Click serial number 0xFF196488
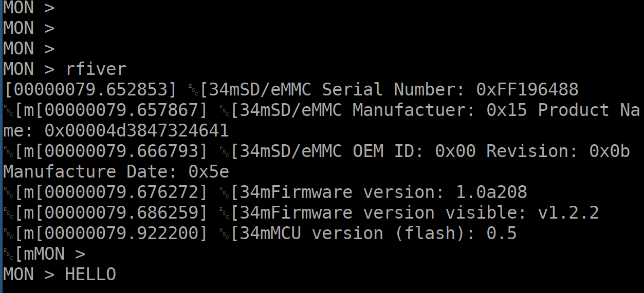644x293 pixels. point(527,89)
